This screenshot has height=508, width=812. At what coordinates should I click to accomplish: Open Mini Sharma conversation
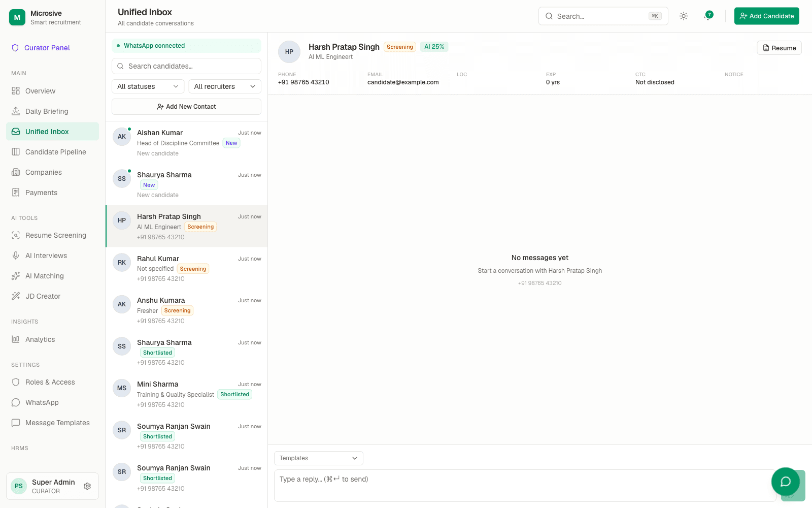(x=186, y=394)
